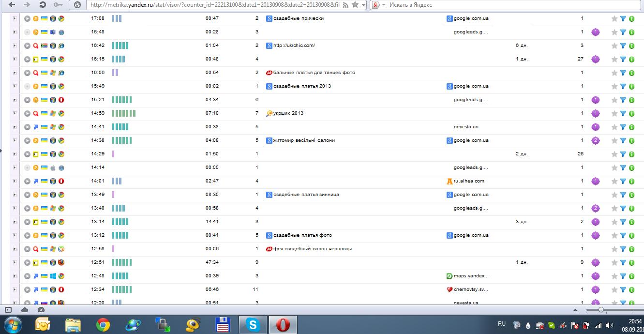Star the 13:12 visit as favorite
Image resolution: width=644 pixels, height=334 pixels.
tap(614, 235)
